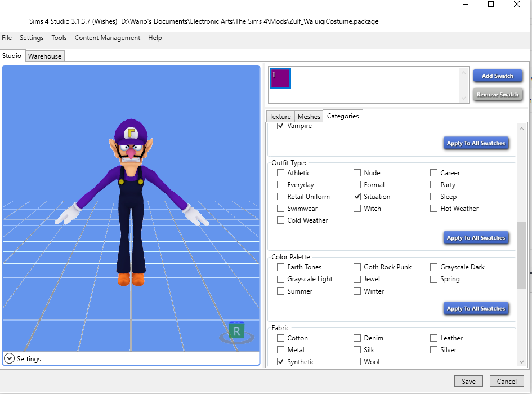Select purple swatch number 1
Viewport: 532px width, 394px height.
280,78
